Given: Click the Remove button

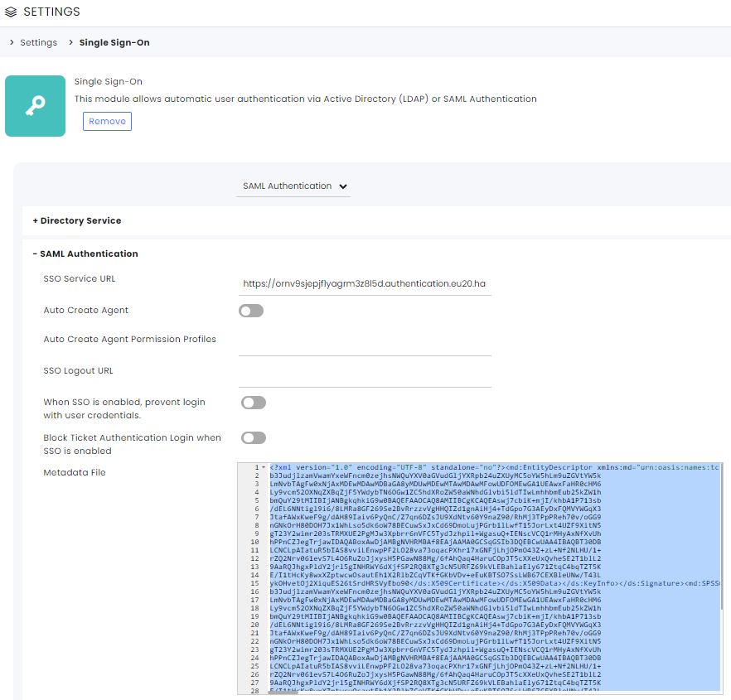Looking at the screenshot, I should (x=107, y=121).
